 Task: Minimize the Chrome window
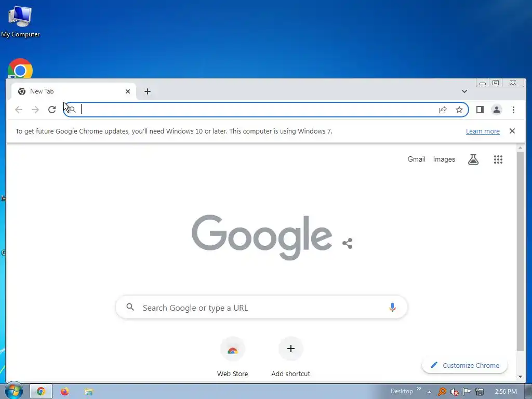click(483, 83)
